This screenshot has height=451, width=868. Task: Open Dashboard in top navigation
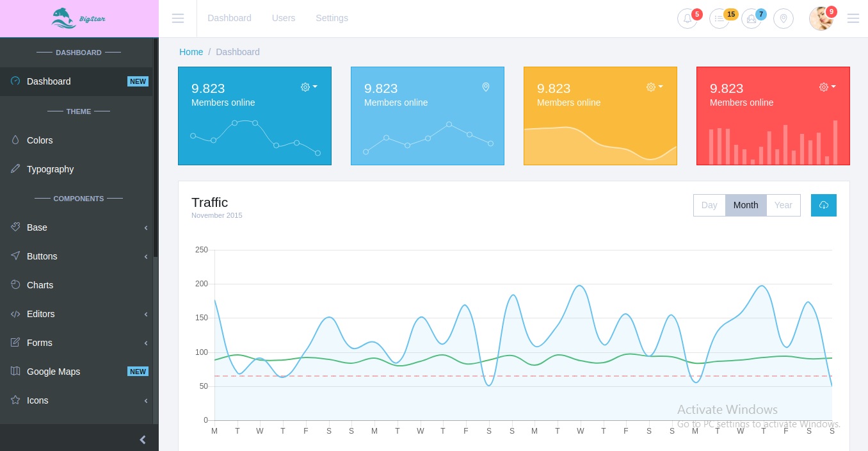pyautogui.click(x=229, y=19)
